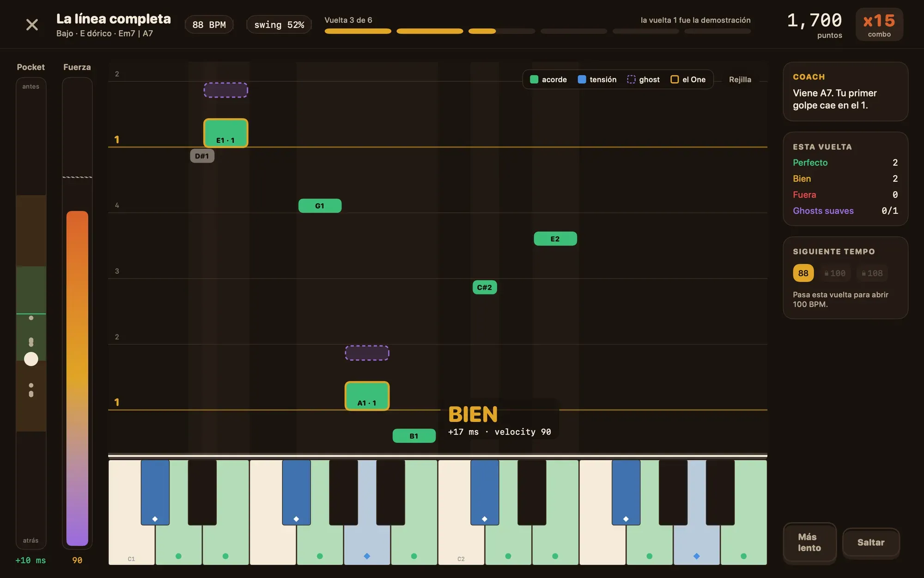Click the Saltar button
Screen dimensions: 924x578
pos(871,542)
